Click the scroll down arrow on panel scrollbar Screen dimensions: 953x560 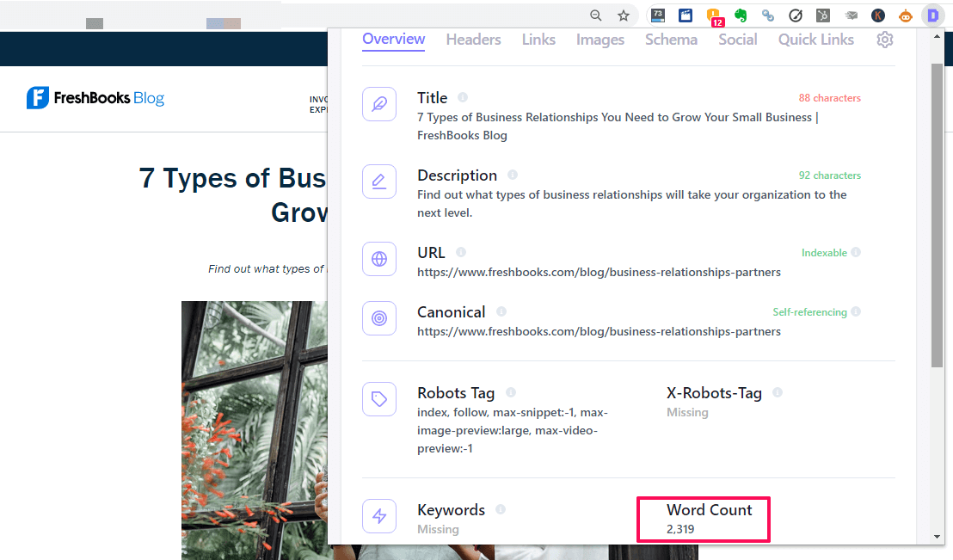tap(938, 537)
